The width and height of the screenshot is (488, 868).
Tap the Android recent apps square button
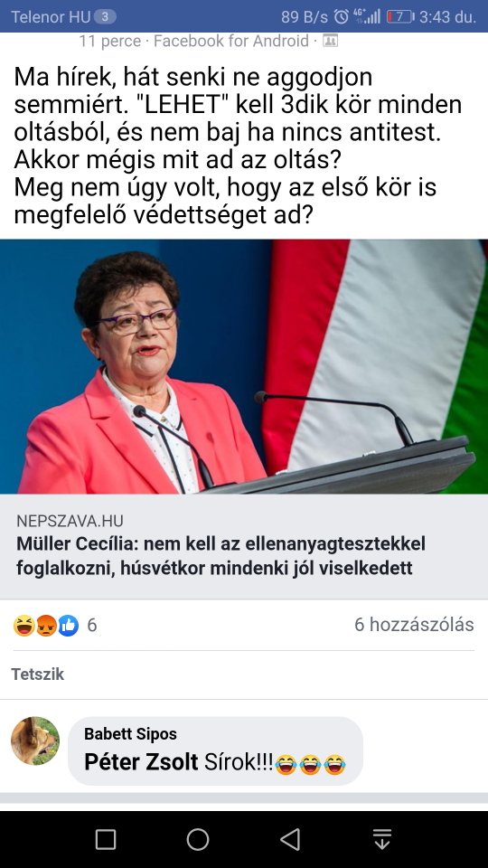[x=106, y=839]
